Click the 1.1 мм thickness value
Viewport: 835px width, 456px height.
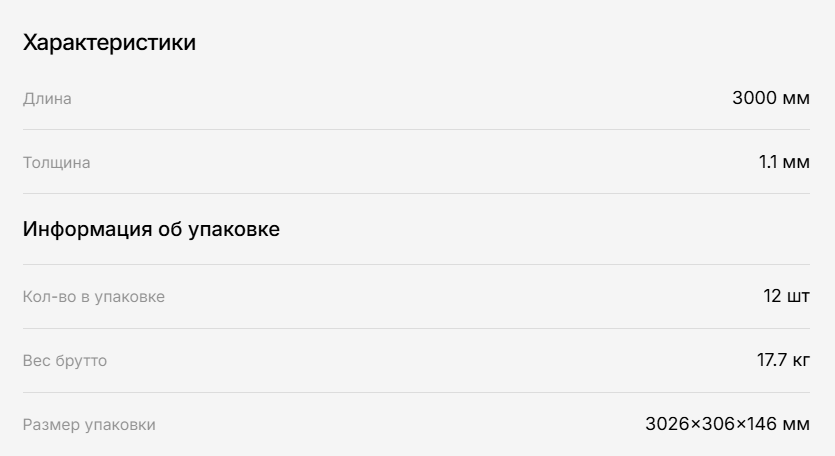784,162
